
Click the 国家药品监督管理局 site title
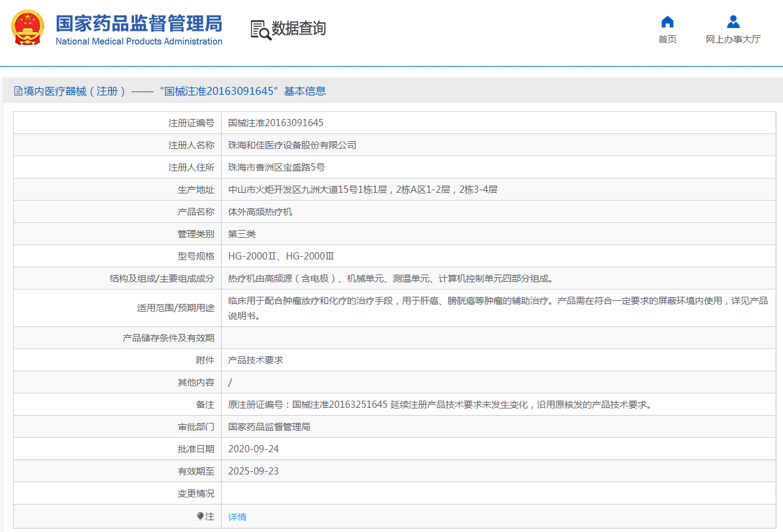point(139,24)
